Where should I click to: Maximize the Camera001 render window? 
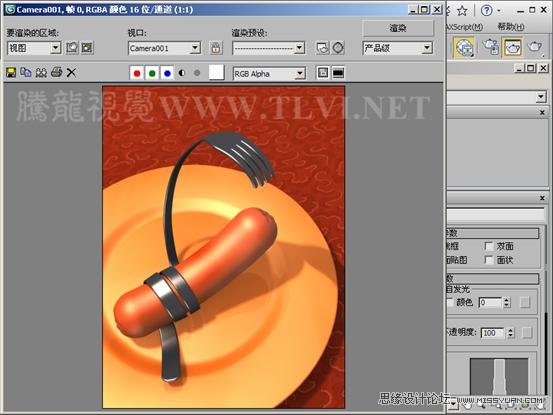[425, 10]
